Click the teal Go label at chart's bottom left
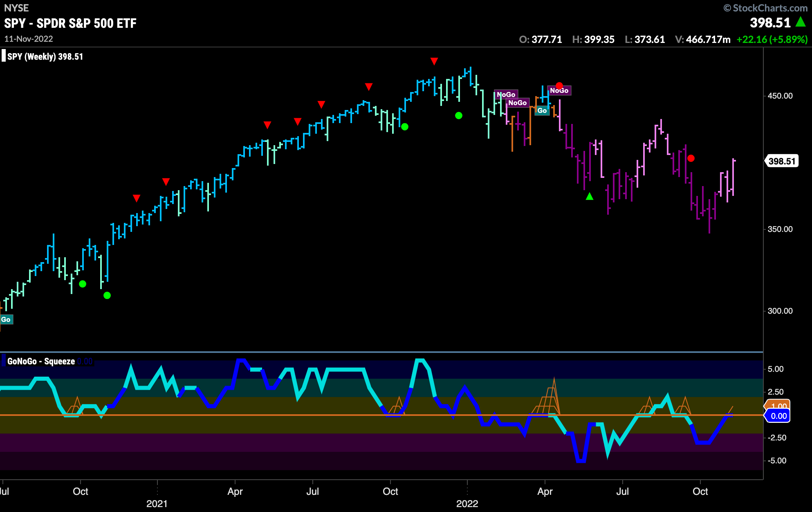Image resolution: width=812 pixels, height=512 pixels. point(6,319)
